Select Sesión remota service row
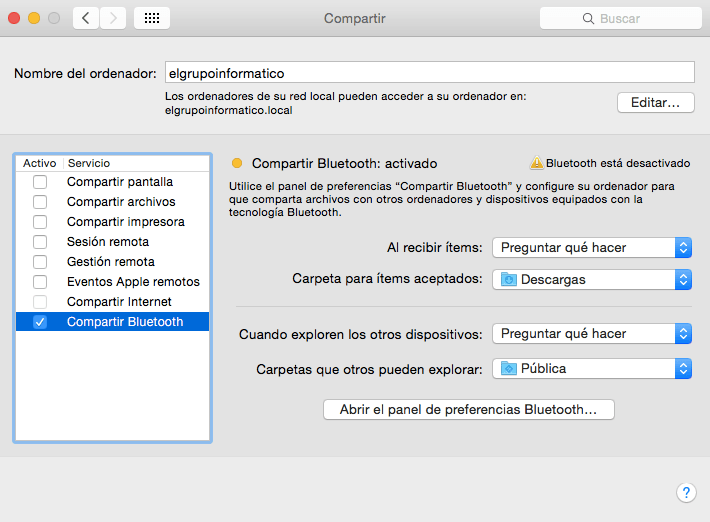This screenshot has width=710, height=522. tap(112, 242)
